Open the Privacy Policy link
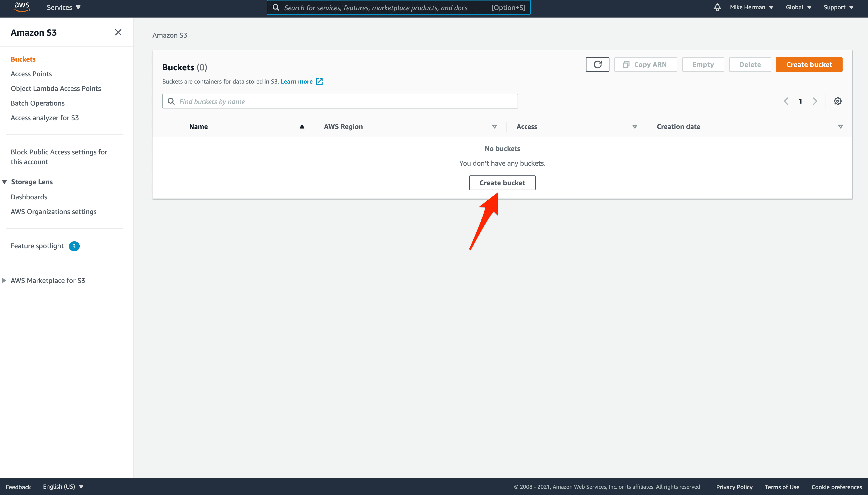Screen dimensions: 868x495 click(x=734, y=487)
